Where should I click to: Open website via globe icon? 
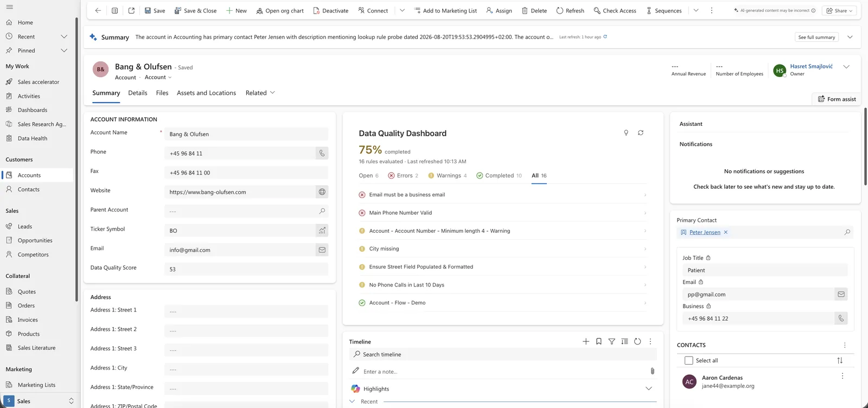click(322, 192)
